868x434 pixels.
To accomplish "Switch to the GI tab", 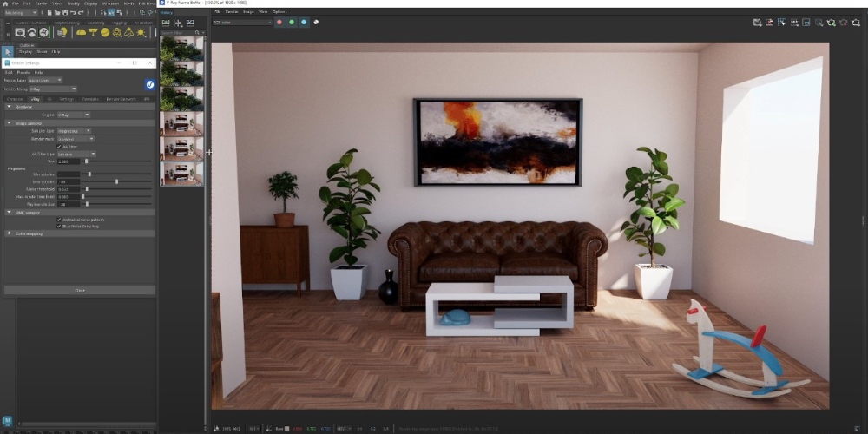I will tap(49, 99).
